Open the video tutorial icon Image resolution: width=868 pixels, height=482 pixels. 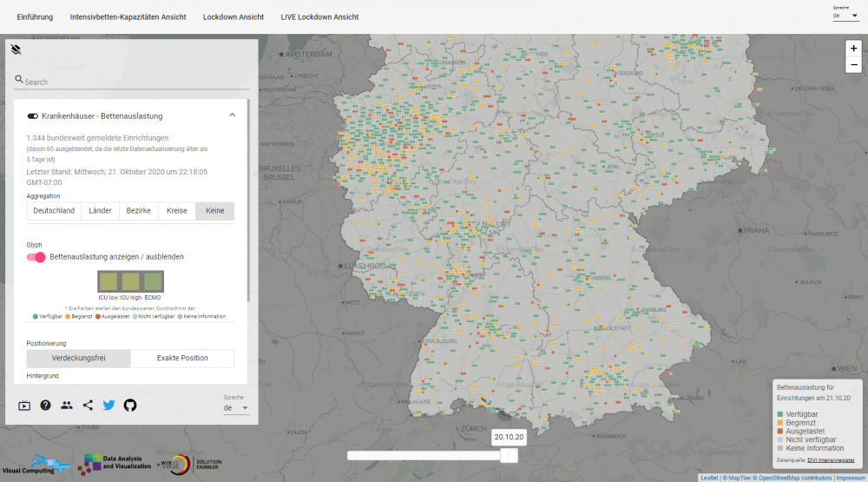tap(23, 405)
